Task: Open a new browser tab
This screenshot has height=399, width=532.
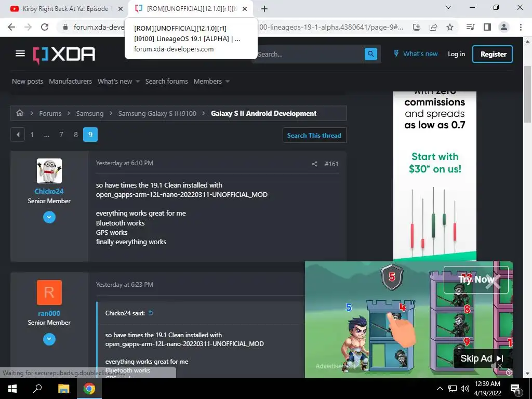Action: point(264,9)
